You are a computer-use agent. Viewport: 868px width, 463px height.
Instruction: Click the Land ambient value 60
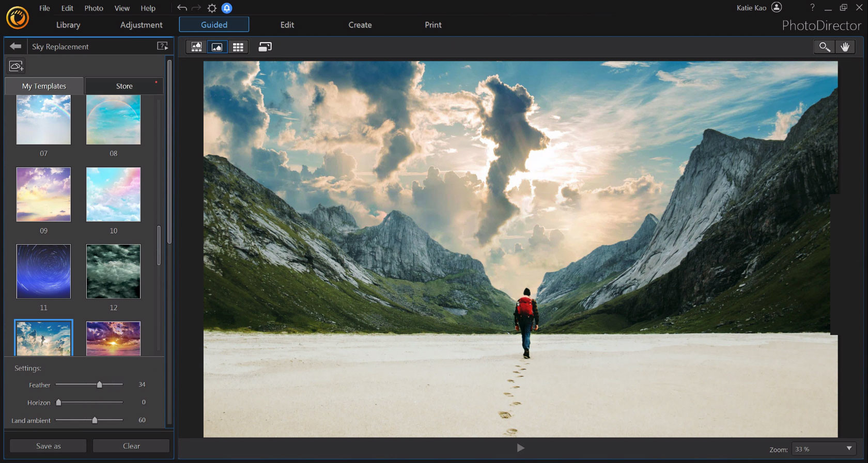click(x=142, y=420)
